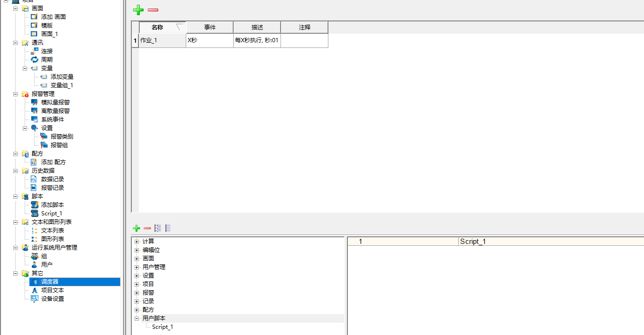Select Script_1 under 用户脚本 in function tree
The width and height of the screenshot is (644, 335).
[x=163, y=326]
